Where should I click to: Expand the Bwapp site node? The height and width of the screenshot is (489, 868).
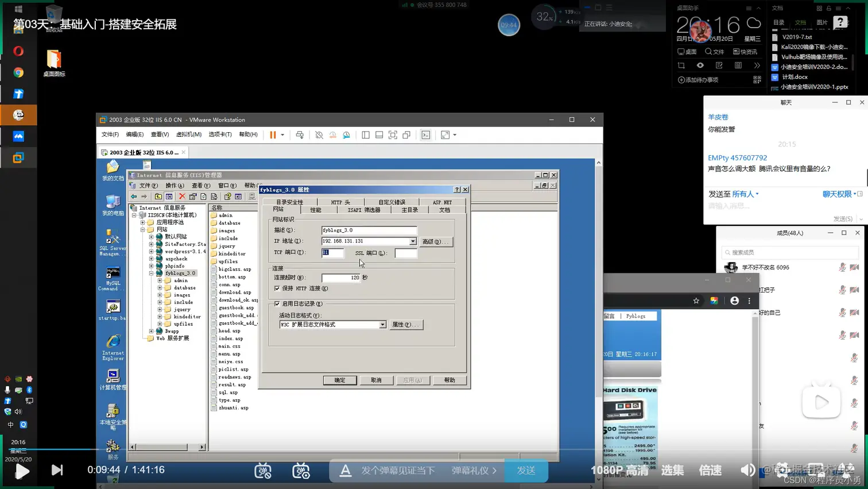click(x=152, y=331)
